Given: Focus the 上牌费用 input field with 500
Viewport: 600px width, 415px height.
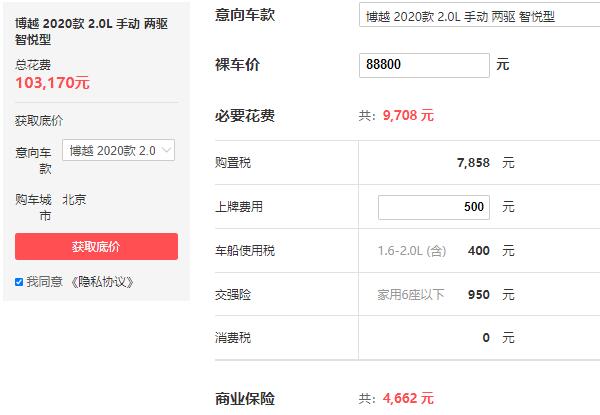Looking at the screenshot, I should pos(433,207).
